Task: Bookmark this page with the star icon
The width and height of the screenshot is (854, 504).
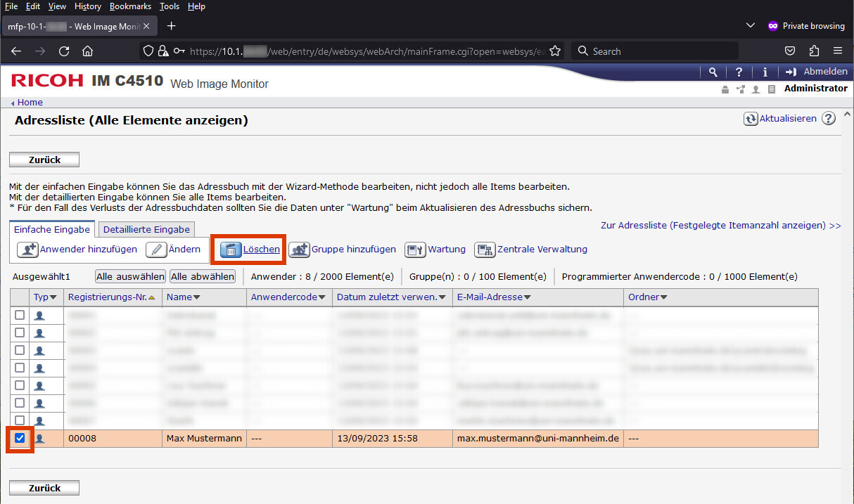Action: point(555,51)
